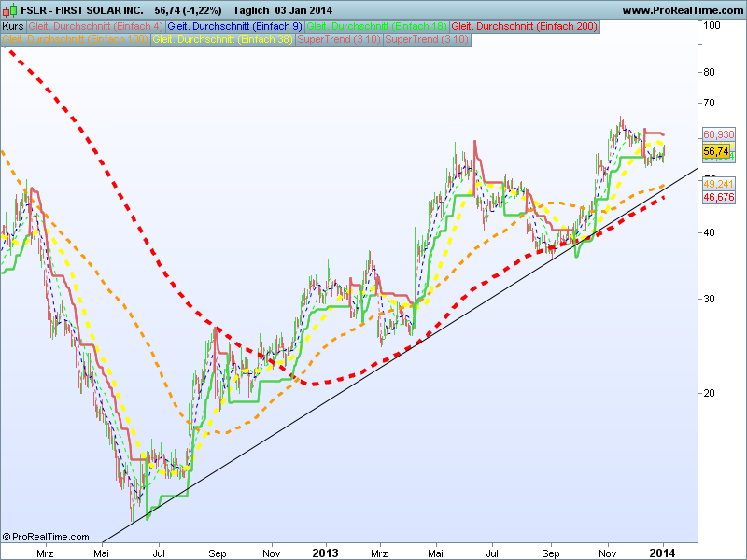Select the orange Einfach 100 average label
The width and height of the screenshot is (747, 560).
76,39
